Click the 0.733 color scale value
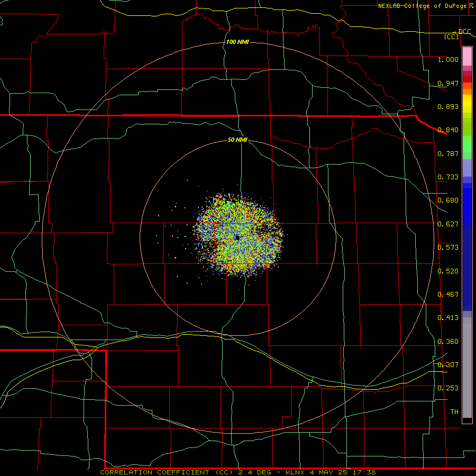Screen dimensions: 476x476 pos(448,177)
